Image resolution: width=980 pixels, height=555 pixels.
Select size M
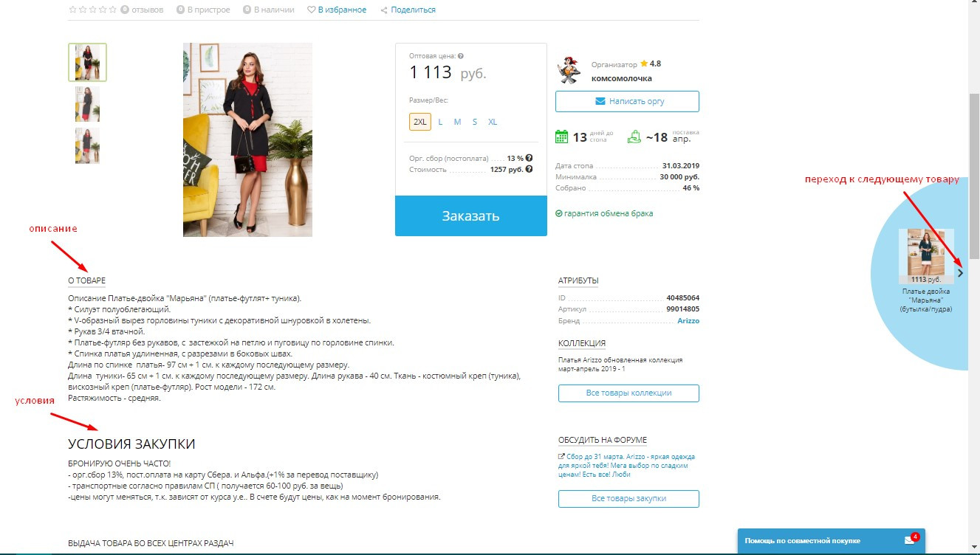457,122
